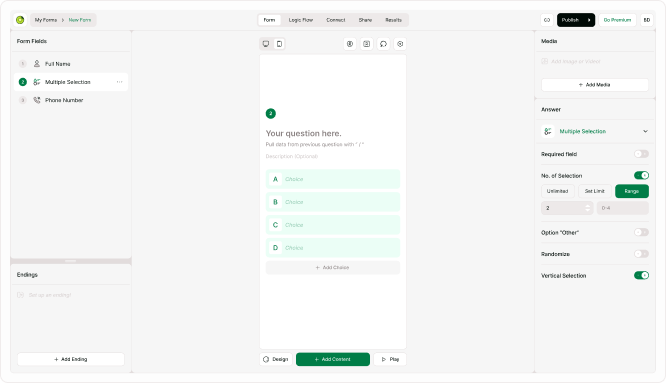
Task: Click the Play button
Action: pos(390,359)
